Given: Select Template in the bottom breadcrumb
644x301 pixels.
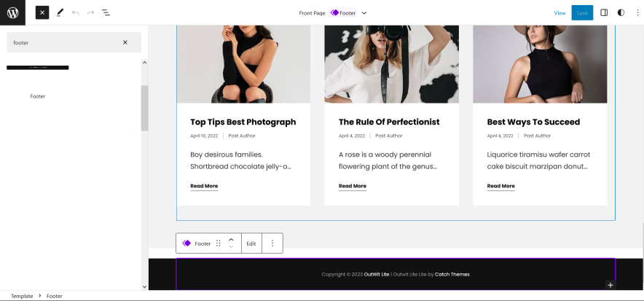Looking at the screenshot, I should 22,296.
